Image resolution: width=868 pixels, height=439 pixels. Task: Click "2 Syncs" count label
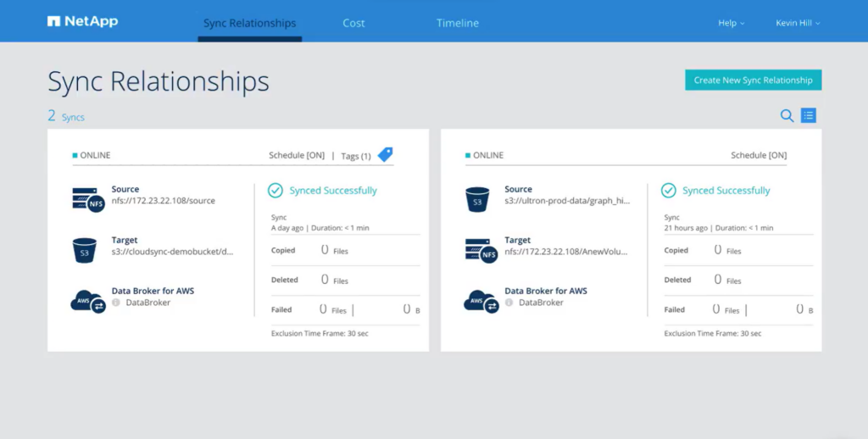66,116
